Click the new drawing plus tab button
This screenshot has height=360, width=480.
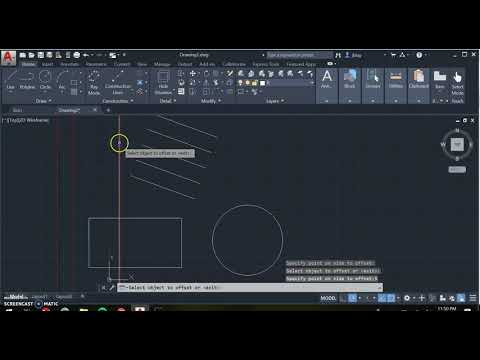pyautogui.click(x=108, y=110)
